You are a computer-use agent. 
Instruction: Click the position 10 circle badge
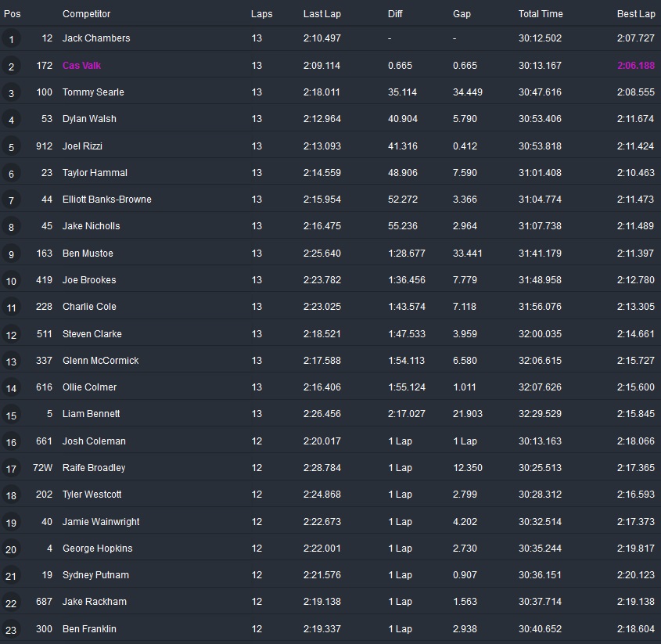[11, 281]
